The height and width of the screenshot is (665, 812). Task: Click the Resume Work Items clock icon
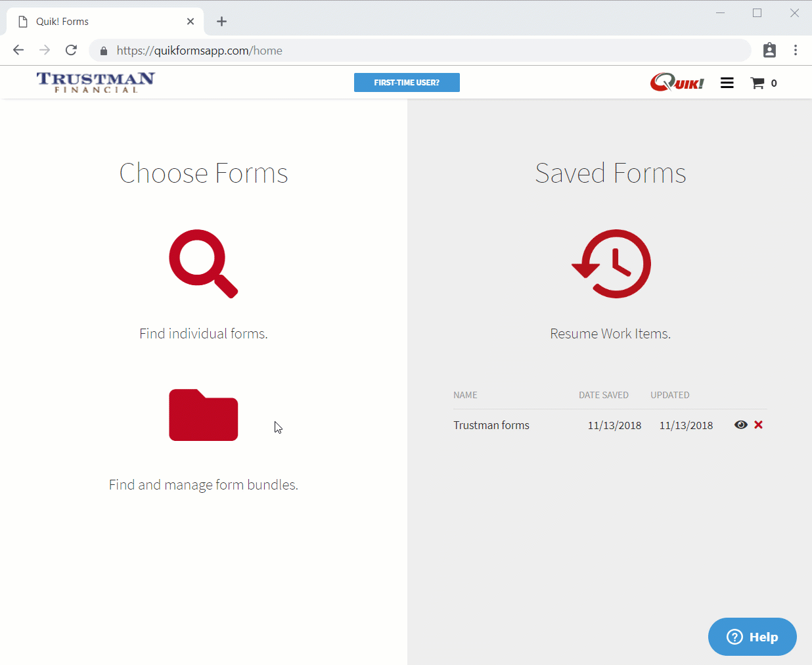(x=611, y=264)
